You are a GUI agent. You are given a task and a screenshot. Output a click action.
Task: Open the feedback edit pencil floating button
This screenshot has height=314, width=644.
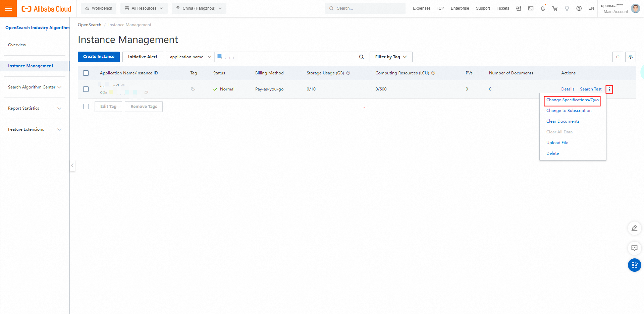(634, 228)
